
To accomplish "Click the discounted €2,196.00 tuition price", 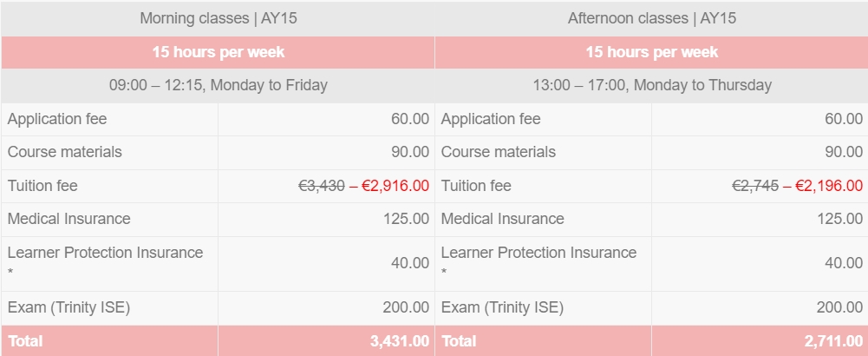I will tap(828, 186).
